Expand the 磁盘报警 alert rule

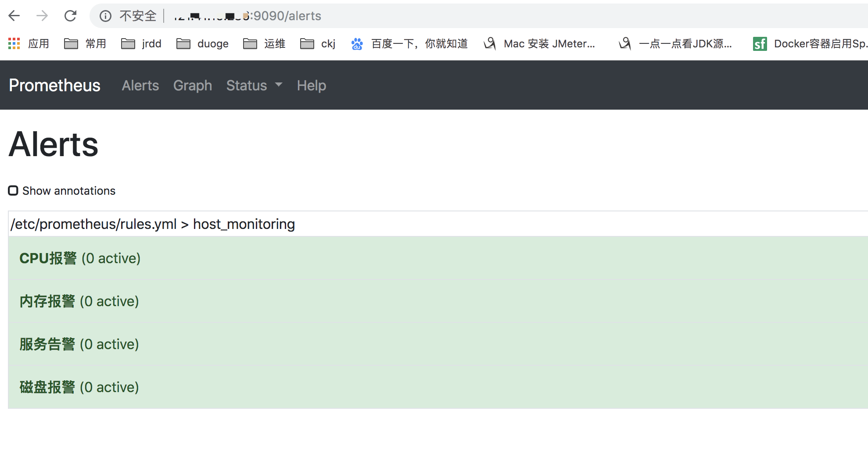[47, 387]
